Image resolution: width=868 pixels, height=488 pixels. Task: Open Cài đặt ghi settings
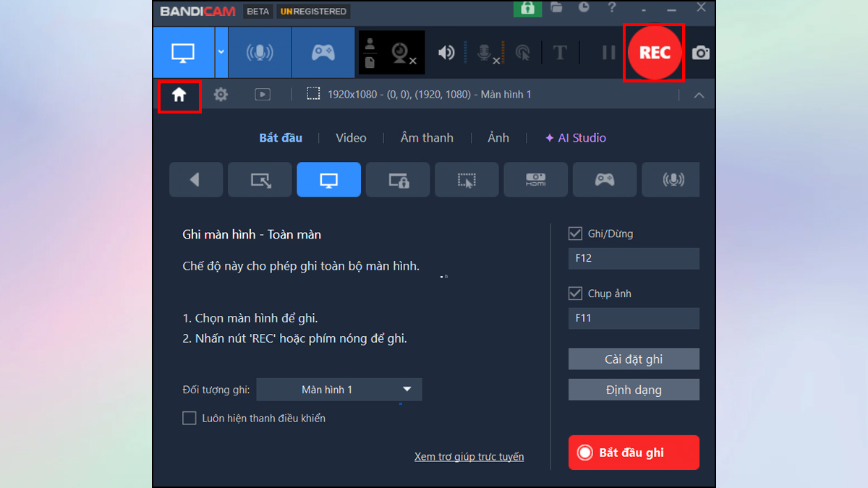634,359
